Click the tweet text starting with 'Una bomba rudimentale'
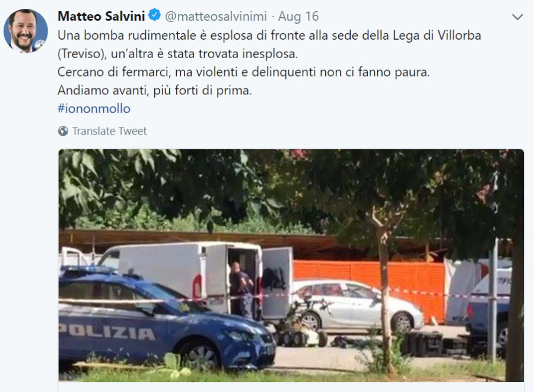The image size is (534, 392). pos(269,44)
